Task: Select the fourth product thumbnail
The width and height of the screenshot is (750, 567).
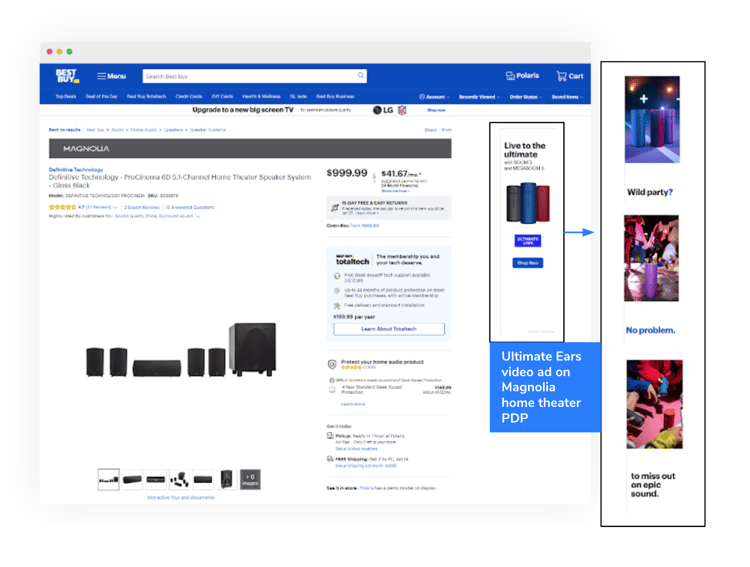Action: pos(179,479)
